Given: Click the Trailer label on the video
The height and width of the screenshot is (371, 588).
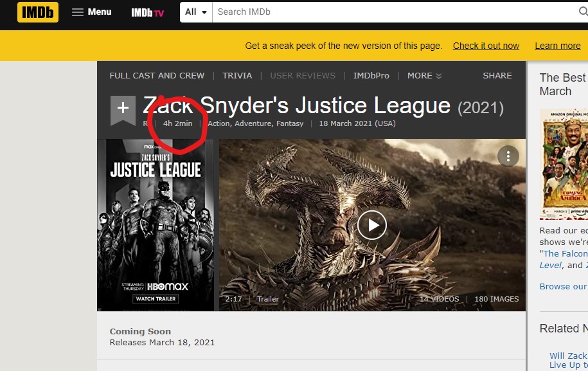Looking at the screenshot, I should [x=268, y=299].
